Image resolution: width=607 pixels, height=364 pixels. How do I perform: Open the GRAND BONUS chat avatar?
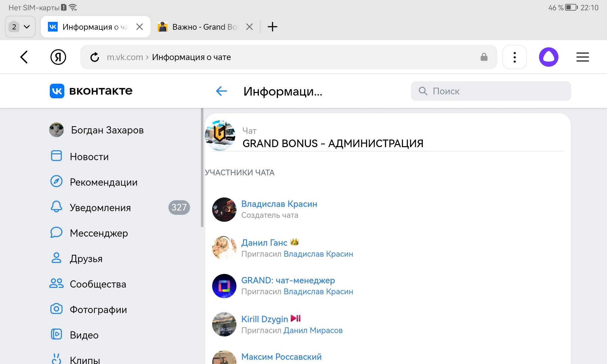tap(220, 135)
